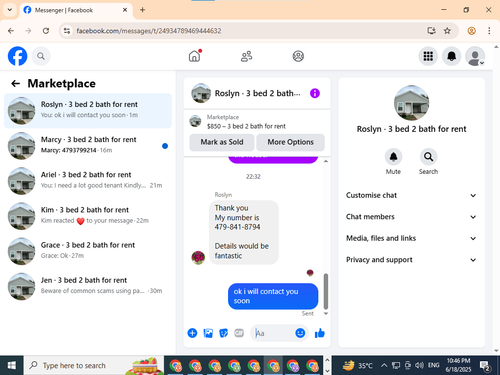Open the account profile picture menu

[475, 56]
